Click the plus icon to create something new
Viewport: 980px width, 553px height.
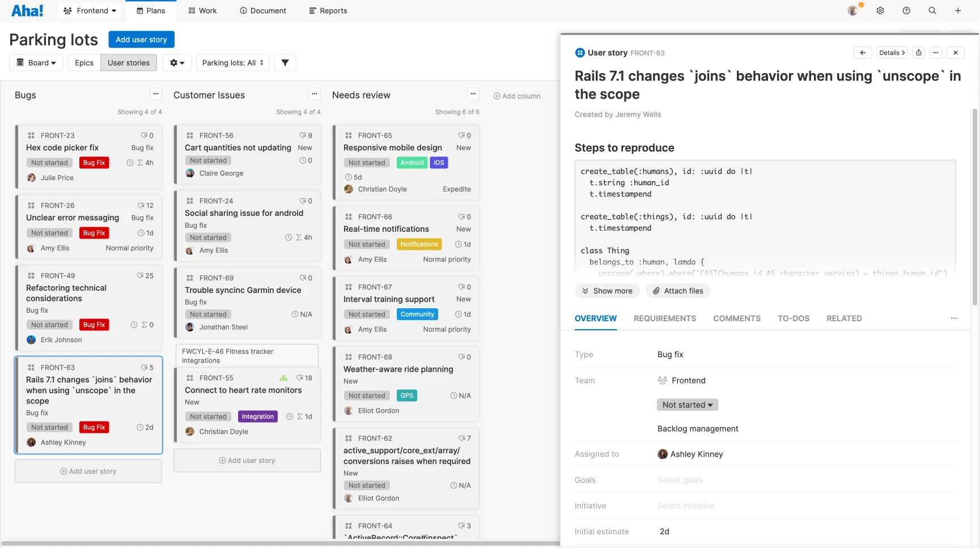(x=958, y=10)
